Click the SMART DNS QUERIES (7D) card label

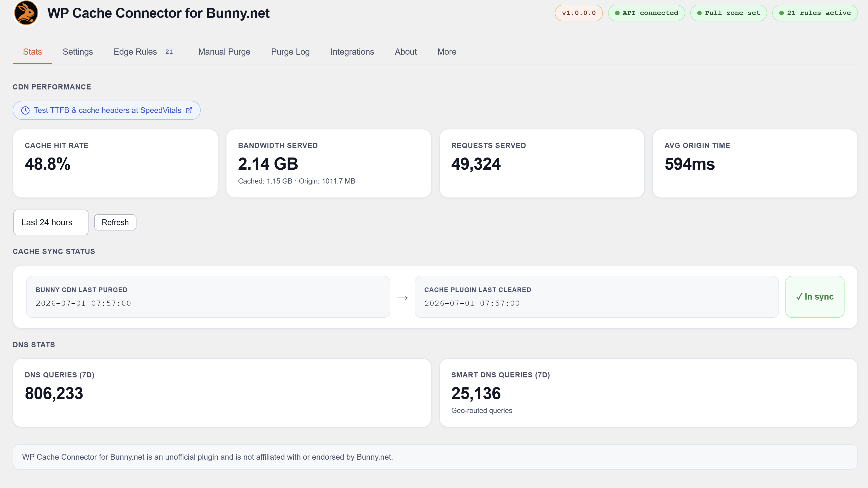(x=500, y=375)
